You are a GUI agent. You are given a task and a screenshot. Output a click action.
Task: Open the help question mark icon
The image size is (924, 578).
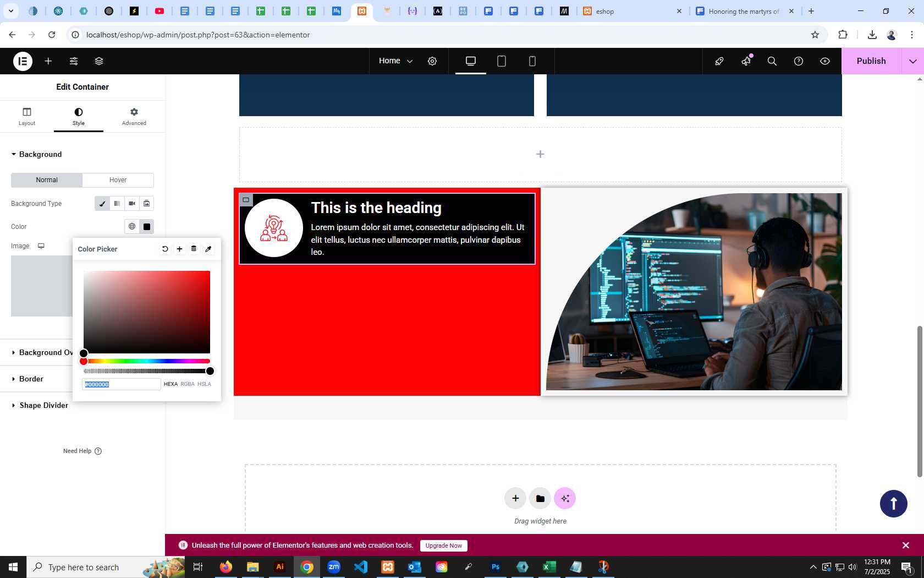799,61
